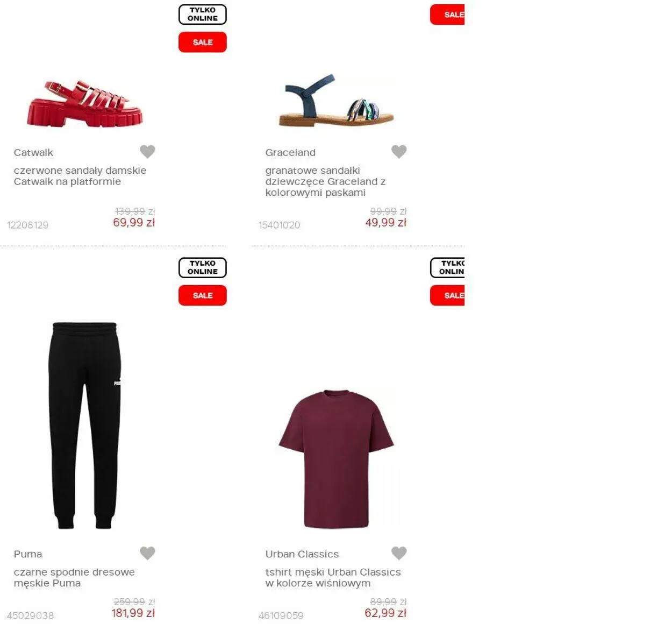This screenshot has height=630, width=672.
Task: View the burgundy tshirt product image
Action: (x=336, y=459)
